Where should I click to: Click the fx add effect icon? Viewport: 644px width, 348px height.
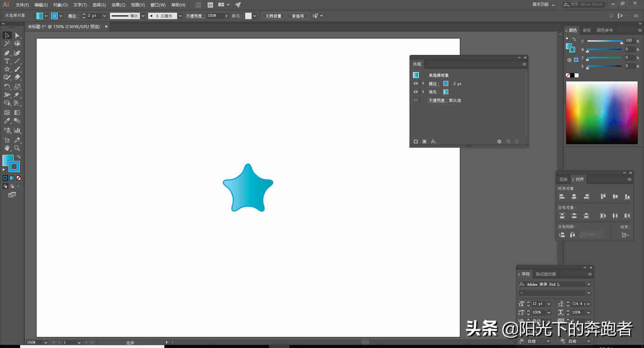tap(433, 141)
